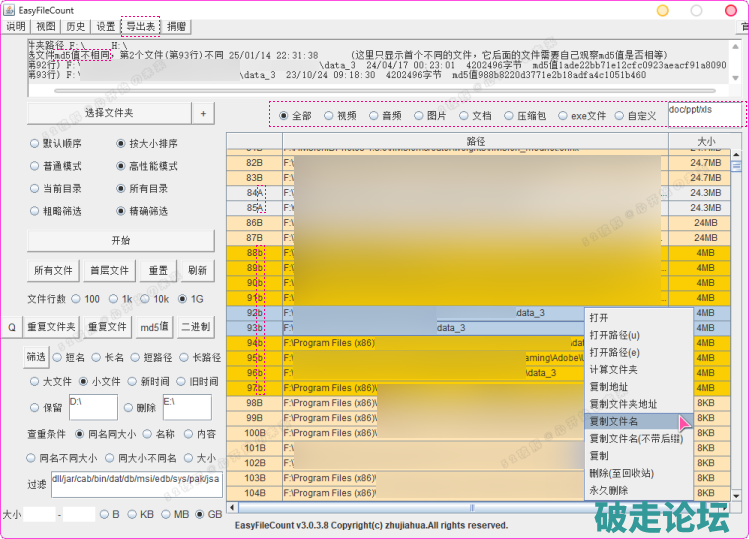Enable 普通模式 radio button

[x=35, y=166]
